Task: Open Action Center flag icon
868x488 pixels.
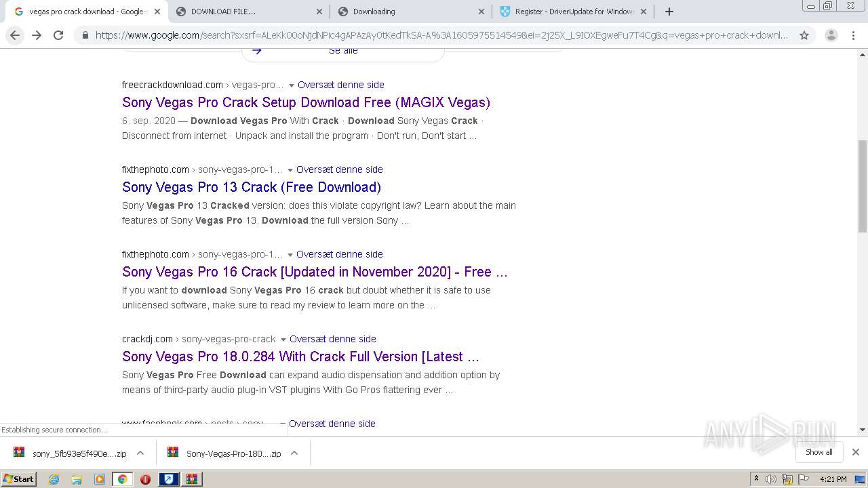Action: tap(804, 479)
